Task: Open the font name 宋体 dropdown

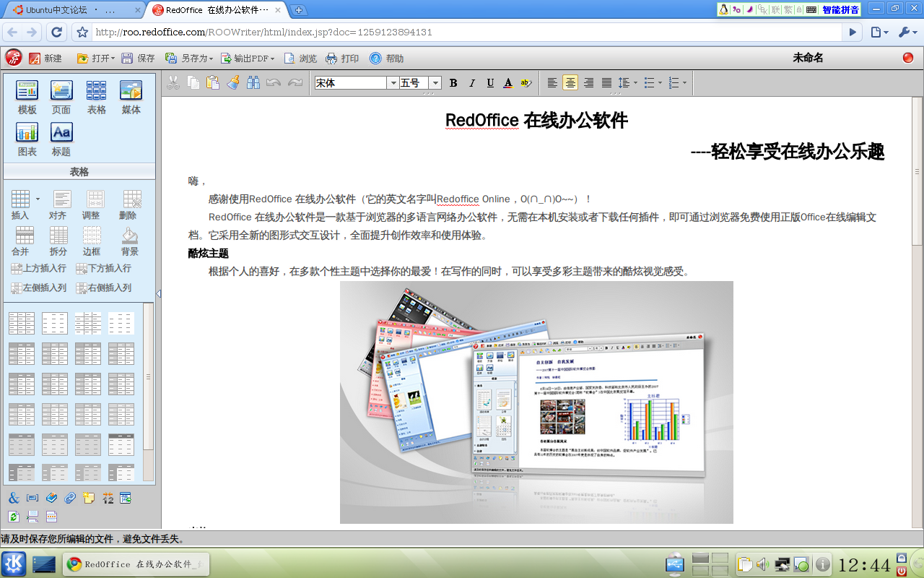Action: point(392,83)
